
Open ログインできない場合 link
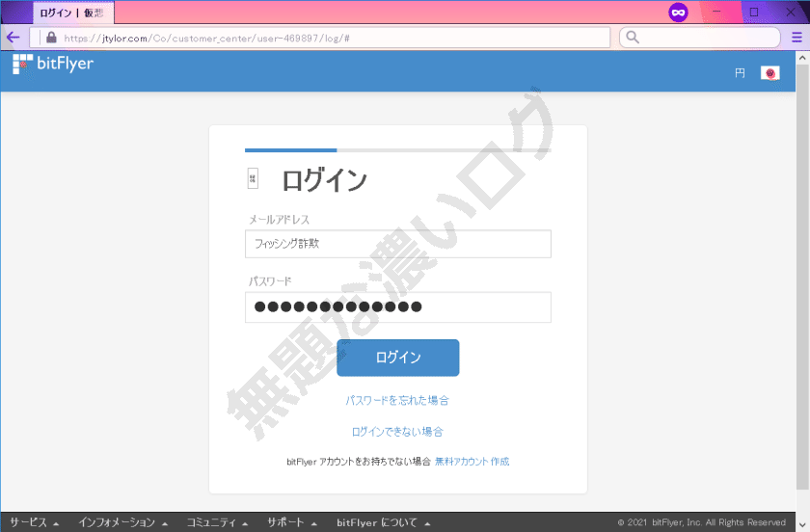[397, 432]
